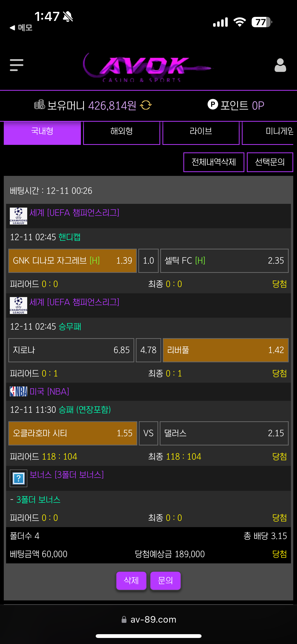Image resolution: width=297 pixels, height=644 pixels.
Task: Open the hamburger menu icon
Action: pos(17,65)
